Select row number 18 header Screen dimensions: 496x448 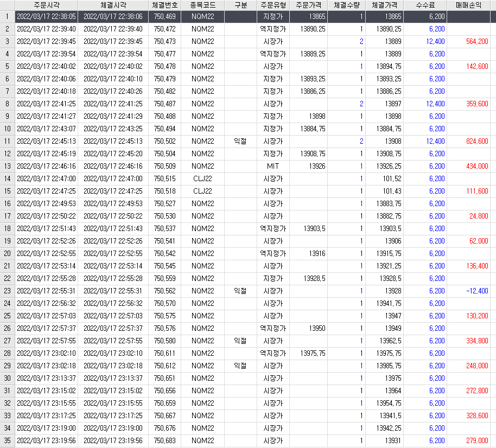[x=7, y=228]
